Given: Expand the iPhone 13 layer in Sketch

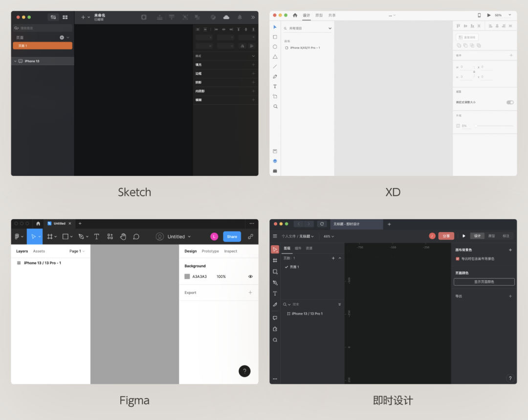Looking at the screenshot, I should (15, 61).
